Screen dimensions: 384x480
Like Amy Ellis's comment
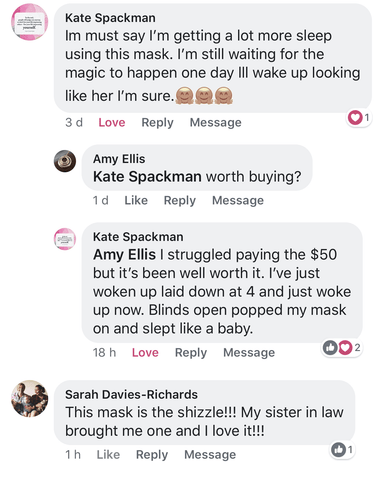click(x=136, y=200)
